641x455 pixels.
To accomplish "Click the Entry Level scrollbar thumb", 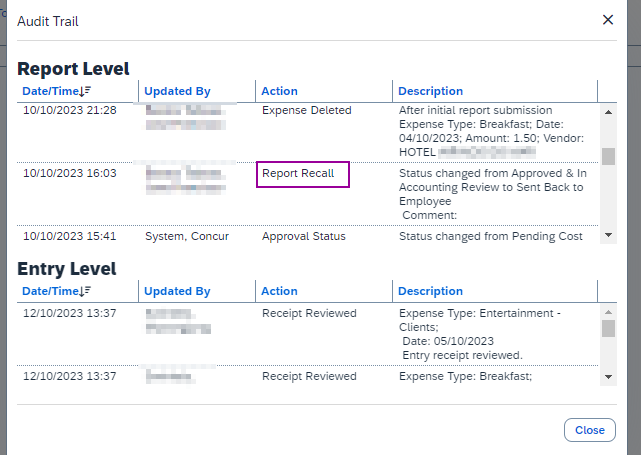I will 608,328.
